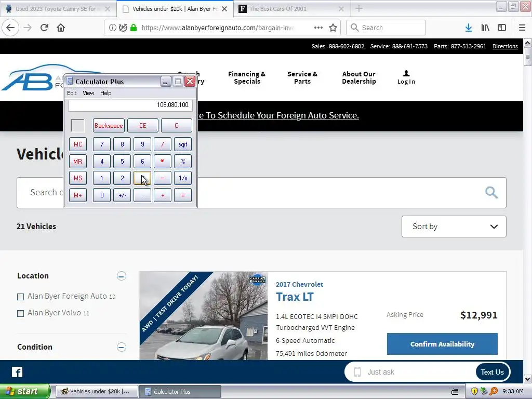Open the Firefox library icon
This screenshot has height=399, width=532.
[x=485, y=28]
